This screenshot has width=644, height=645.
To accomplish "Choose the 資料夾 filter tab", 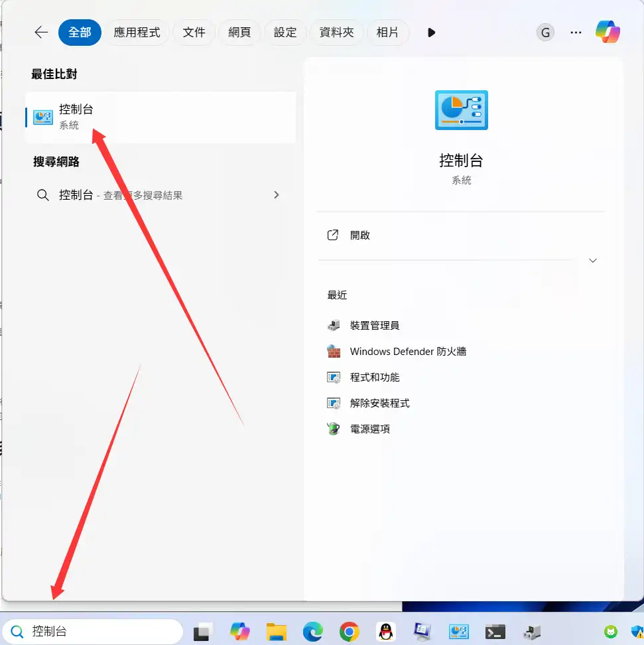I will 336,33.
